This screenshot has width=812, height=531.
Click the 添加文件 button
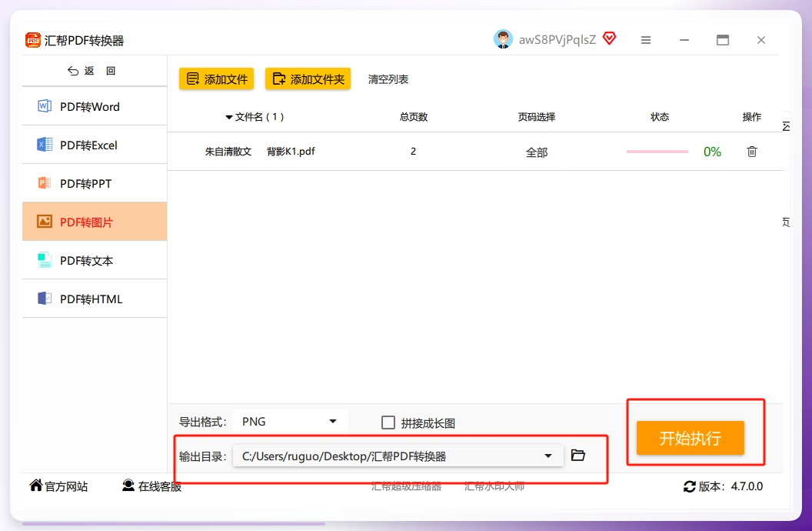[x=217, y=79]
